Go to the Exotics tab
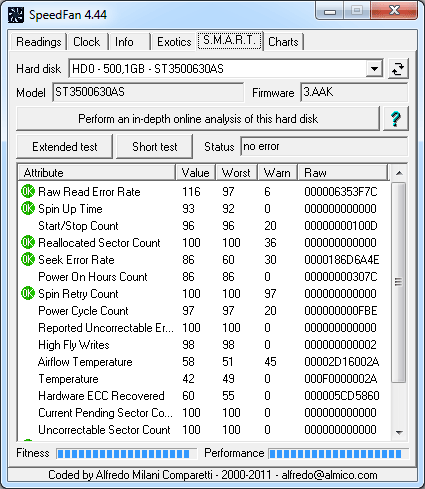This screenshot has width=425, height=489. tap(174, 42)
